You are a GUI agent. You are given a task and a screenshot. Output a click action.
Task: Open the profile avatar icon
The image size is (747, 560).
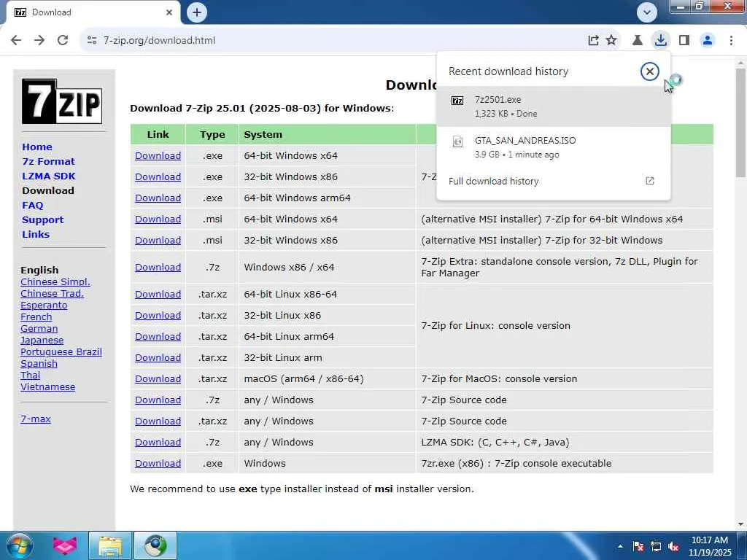click(x=708, y=41)
